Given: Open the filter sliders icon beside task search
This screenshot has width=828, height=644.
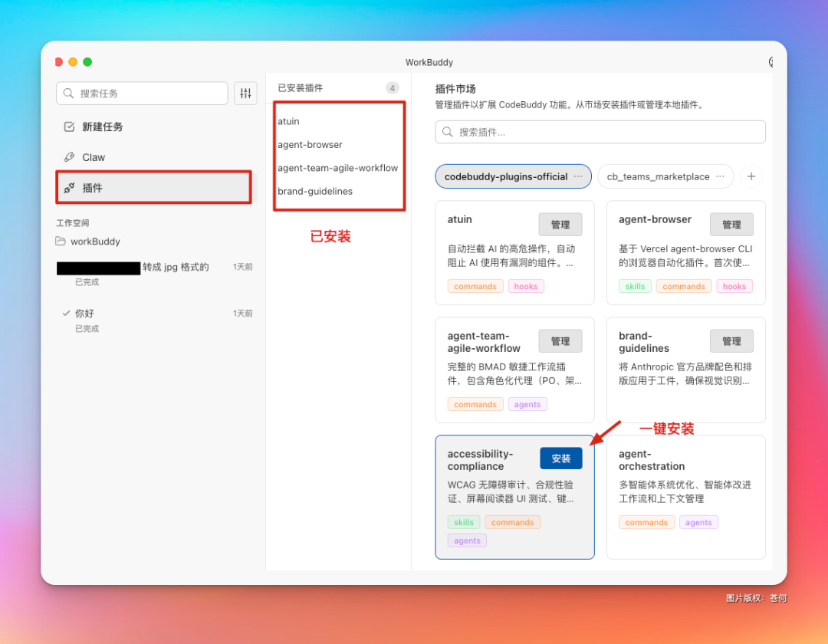Looking at the screenshot, I should tap(245, 93).
